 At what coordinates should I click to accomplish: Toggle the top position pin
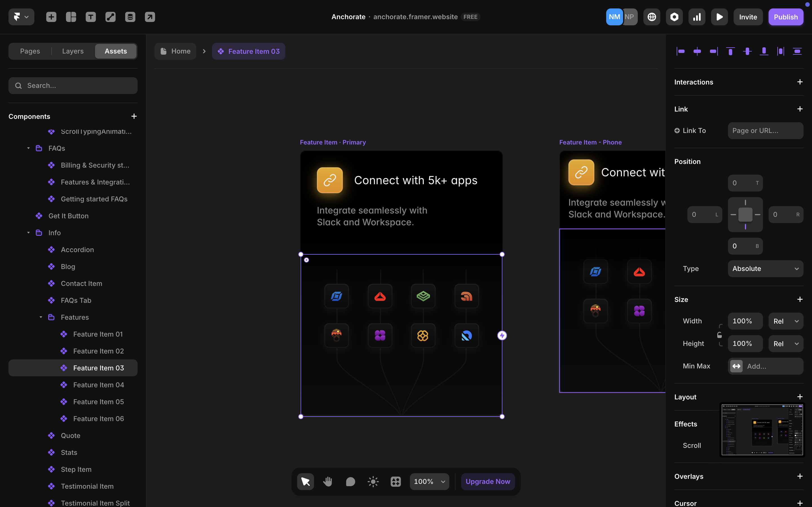745,203
